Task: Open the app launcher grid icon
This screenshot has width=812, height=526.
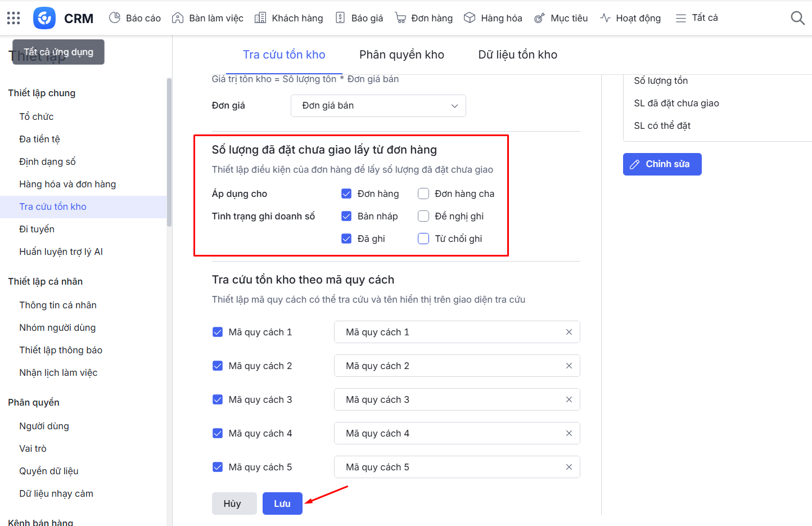Action: click(13, 18)
